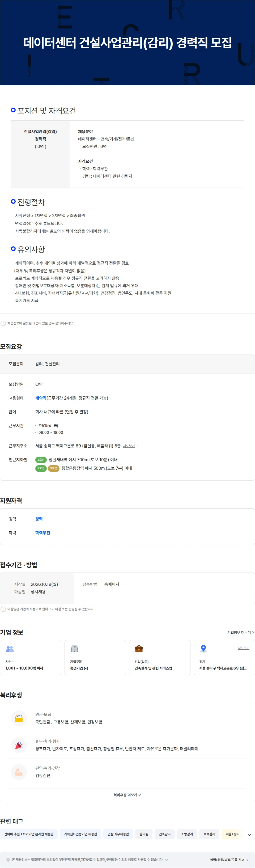Image resolution: width=255 pixels, height=868 pixels.
Task: Click the 계약직 employment type text
Action: tap(41, 398)
